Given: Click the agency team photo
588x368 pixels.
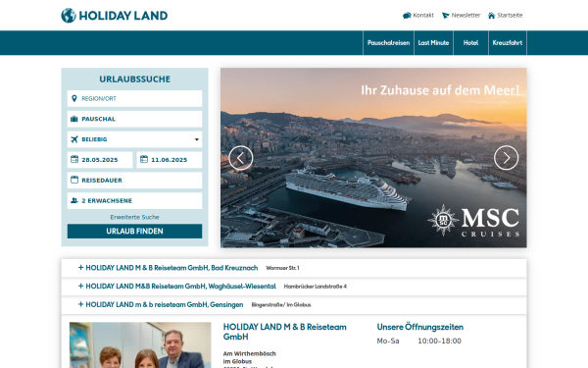Looking at the screenshot, I should (140, 345).
